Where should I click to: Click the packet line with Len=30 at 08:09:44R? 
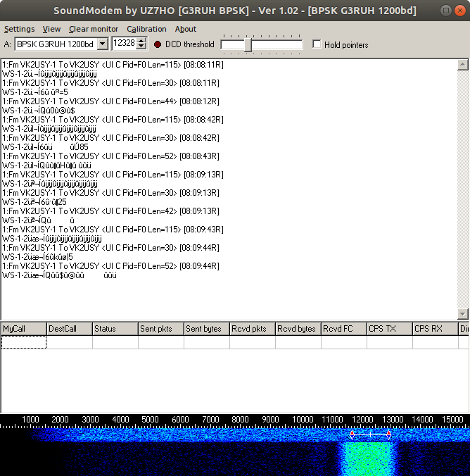(x=110, y=248)
